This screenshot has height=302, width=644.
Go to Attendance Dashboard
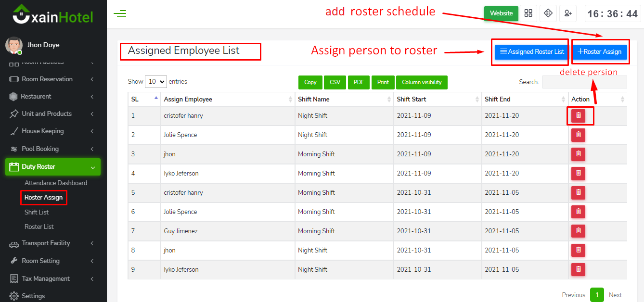tap(56, 183)
